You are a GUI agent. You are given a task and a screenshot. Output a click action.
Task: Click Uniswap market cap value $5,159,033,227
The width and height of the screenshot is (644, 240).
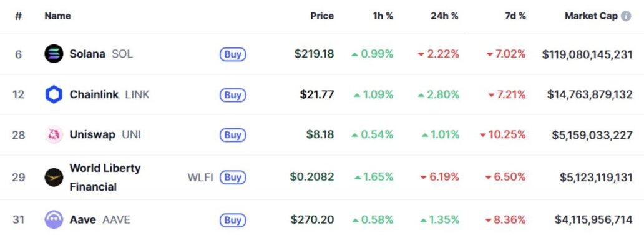point(592,135)
